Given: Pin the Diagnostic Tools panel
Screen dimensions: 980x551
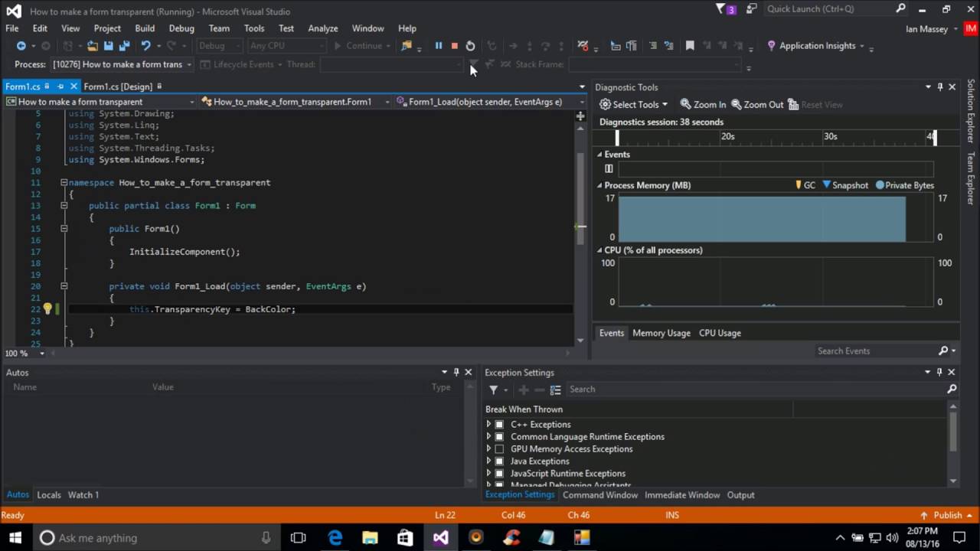Looking at the screenshot, I should point(940,87).
